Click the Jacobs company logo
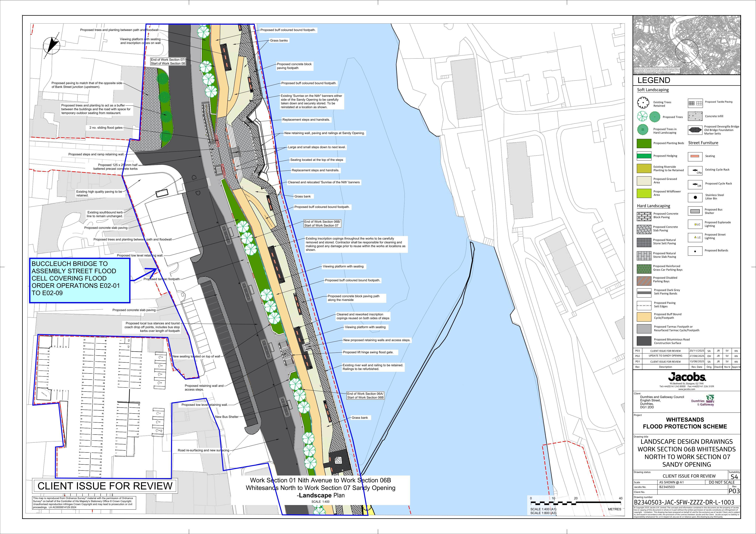756x534 pixels. 687,377
